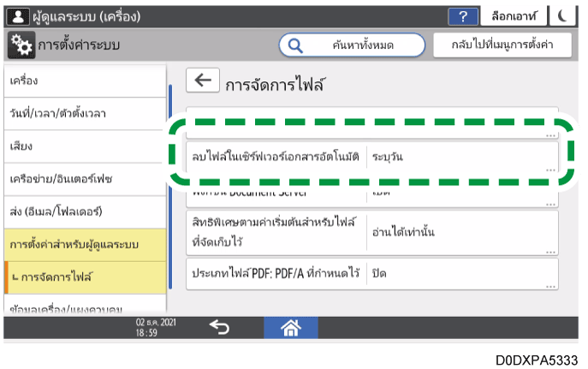Open ประเภทไฟล์ PDF: PDF/A setting
This screenshot has height=369, width=588.
[371, 274]
